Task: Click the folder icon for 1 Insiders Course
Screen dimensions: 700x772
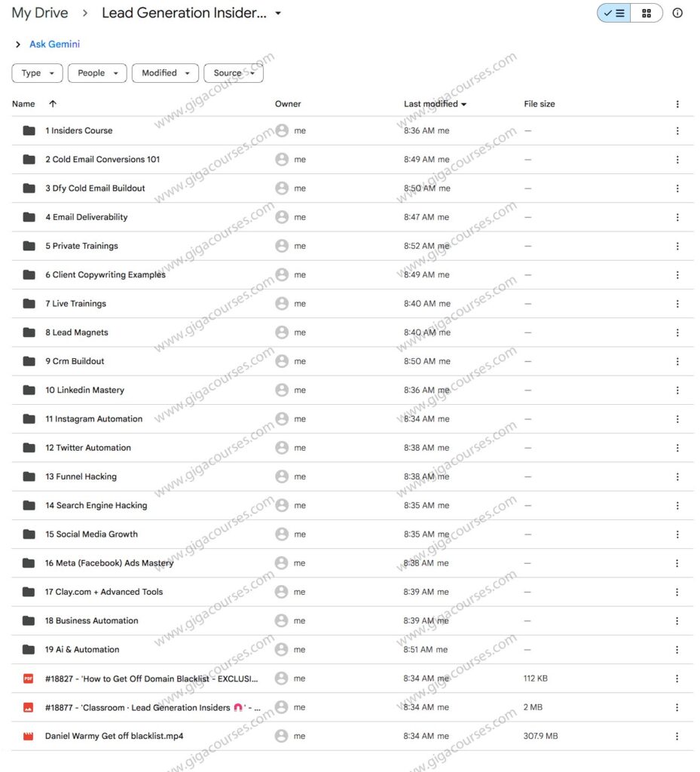Action: pyautogui.click(x=28, y=130)
